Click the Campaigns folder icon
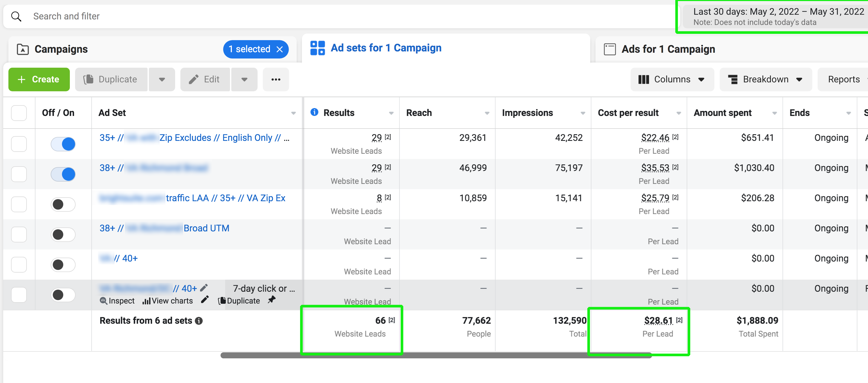This screenshot has width=868, height=383. pyautogui.click(x=23, y=49)
